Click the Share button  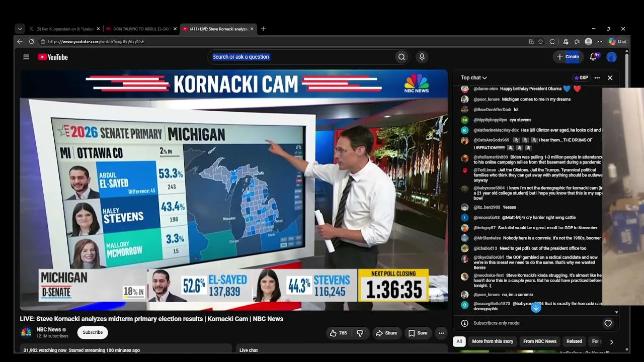pyautogui.click(x=386, y=333)
